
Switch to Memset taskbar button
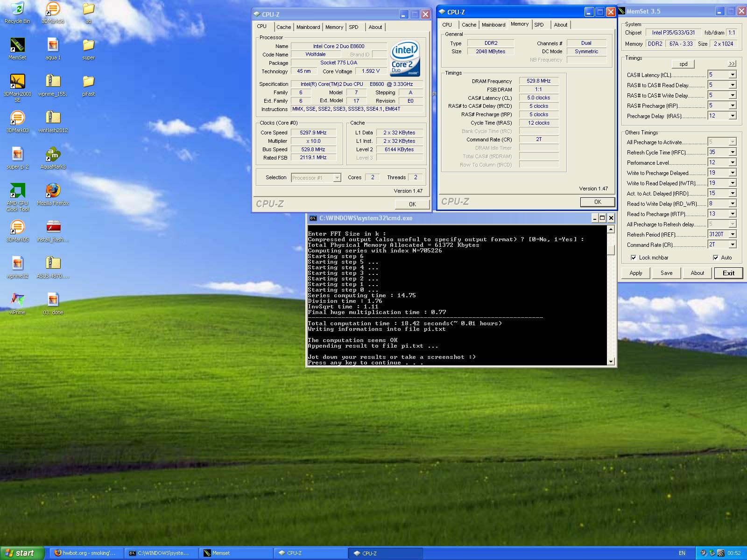pyautogui.click(x=236, y=553)
